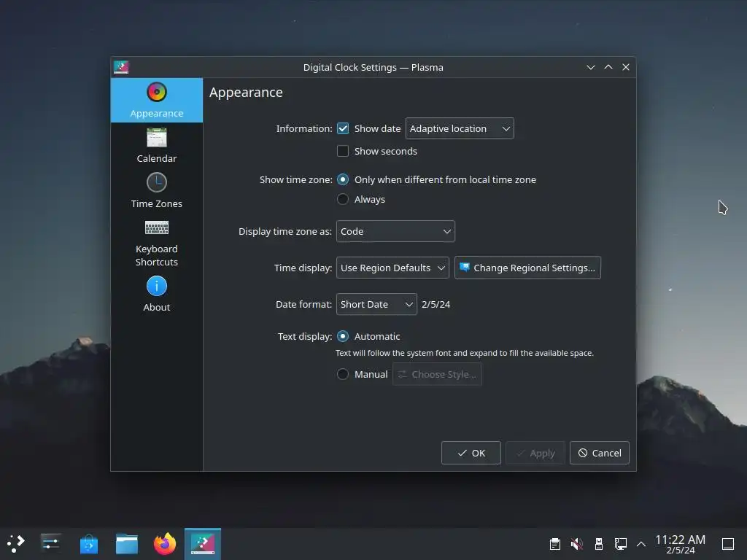Select the Always time zone option
This screenshot has height=560, width=747.
pos(343,199)
